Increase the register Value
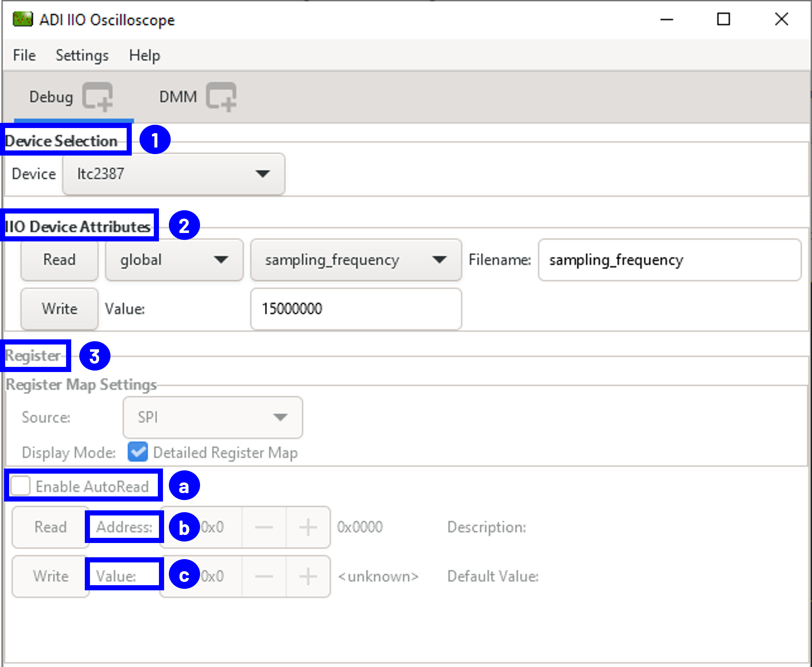The width and height of the screenshot is (812, 667). click(x=308, y=576)
